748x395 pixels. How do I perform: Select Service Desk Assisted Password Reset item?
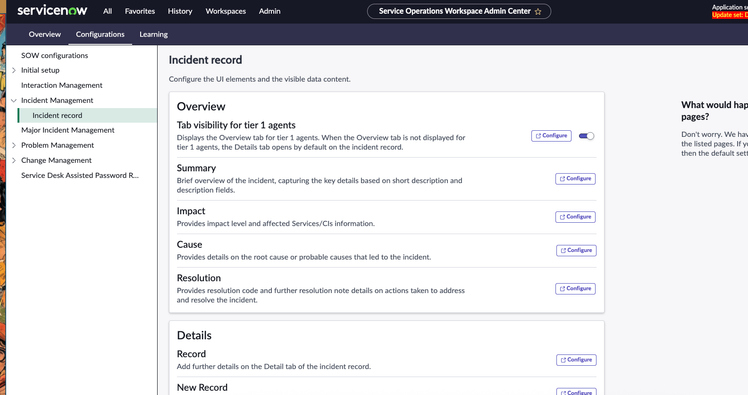point(80,175)
